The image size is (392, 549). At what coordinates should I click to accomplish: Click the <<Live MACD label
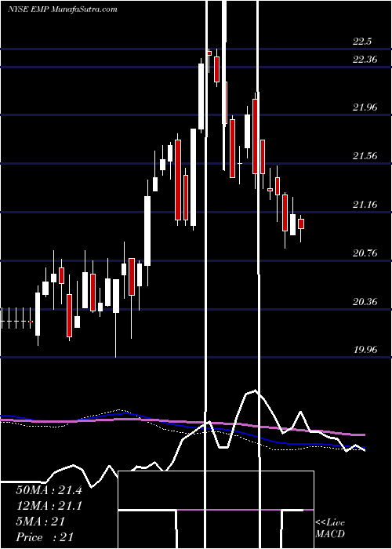click(x=330, y=528)
